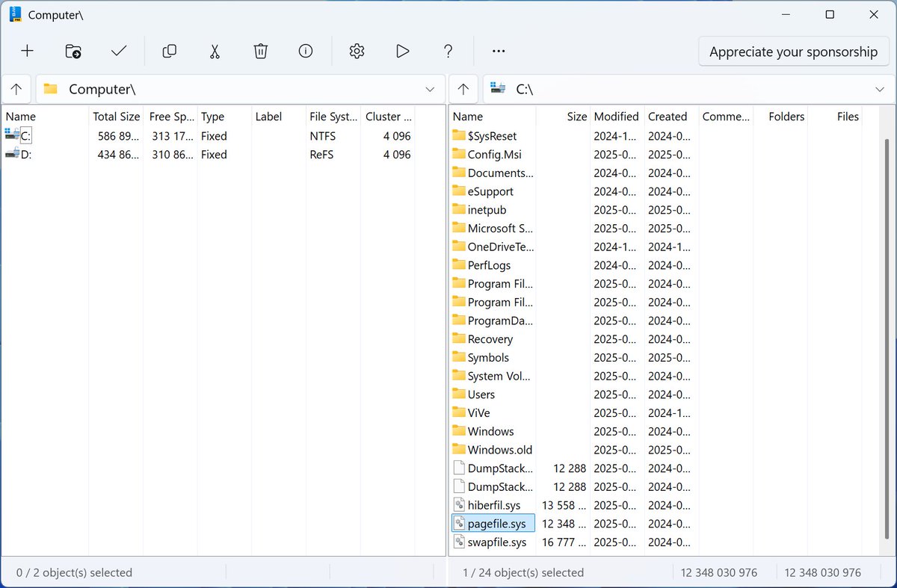Toggle selection mode with the checkmark icon
This screenshot has height=588, width=897.
(x=119, y=51)
